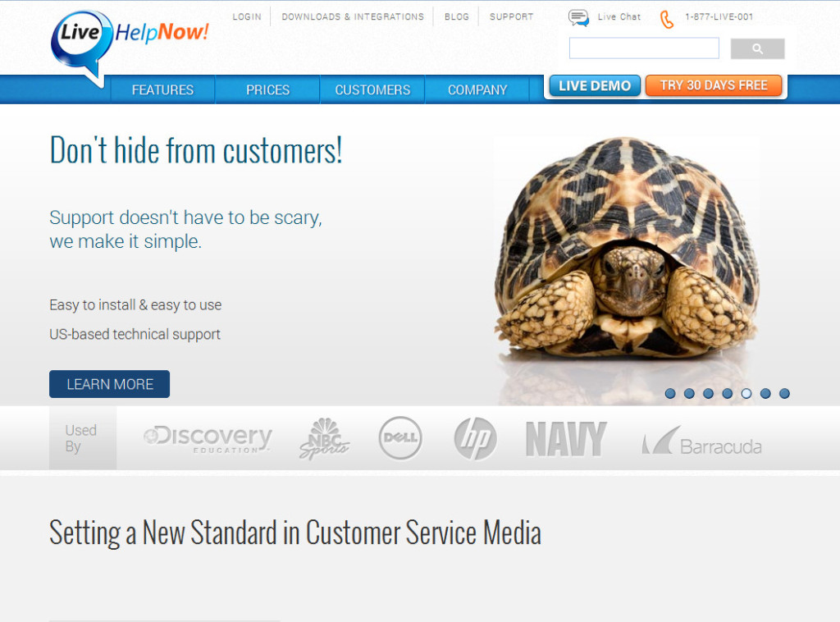This screenshot has width=840, height=622.
Task: Select the last carousel slide dot
Action: click(x=784, y=394)
